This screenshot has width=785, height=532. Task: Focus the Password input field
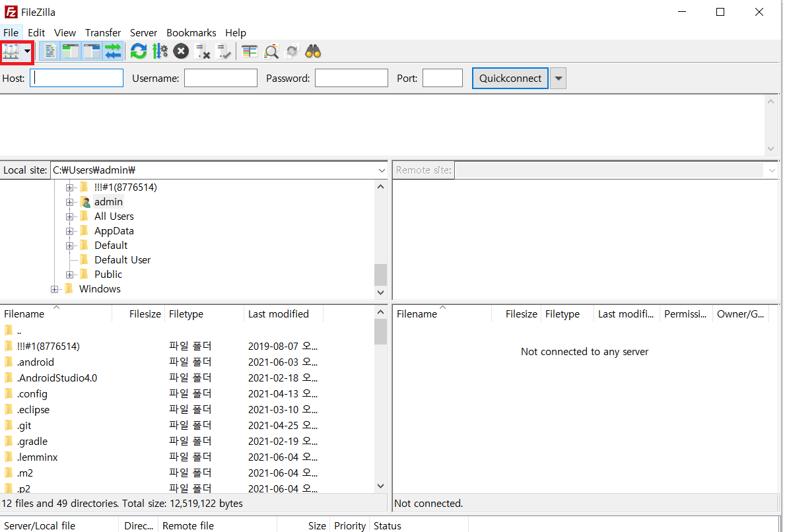(351, 78)
